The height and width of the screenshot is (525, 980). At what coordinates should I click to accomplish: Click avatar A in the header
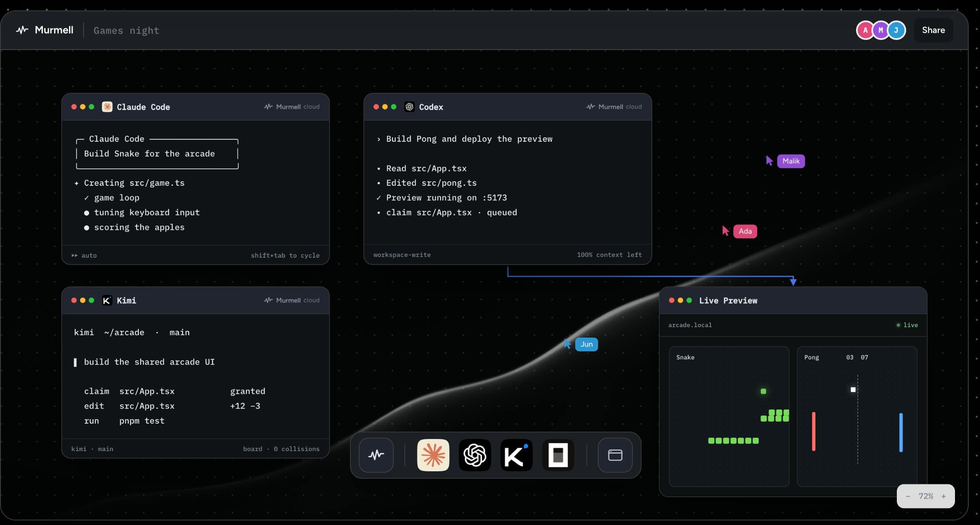point(865,30)
